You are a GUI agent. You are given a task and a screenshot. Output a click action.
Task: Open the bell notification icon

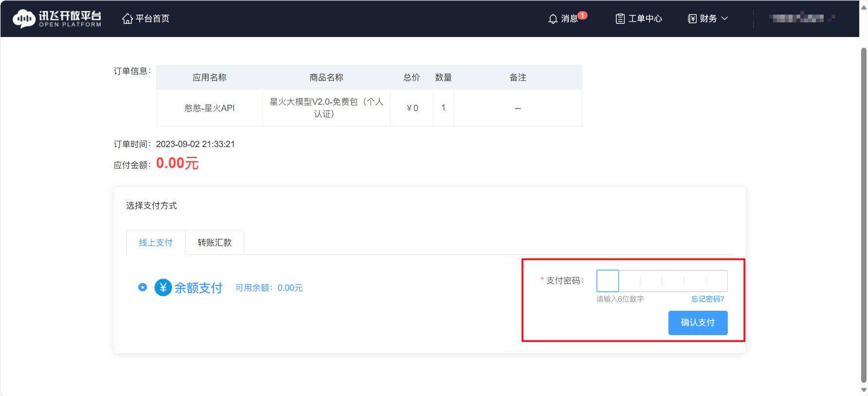pyautogui.click(x=553, y=19)
